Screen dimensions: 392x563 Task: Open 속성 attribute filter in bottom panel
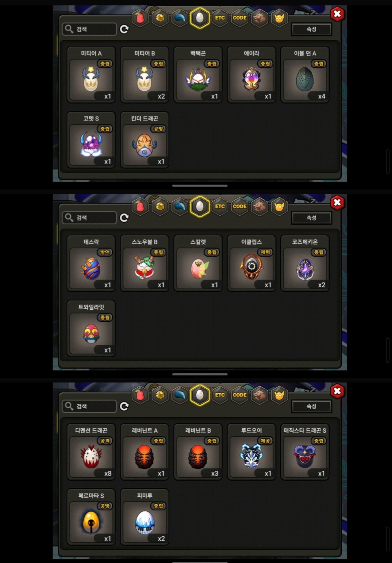[311, 406]
